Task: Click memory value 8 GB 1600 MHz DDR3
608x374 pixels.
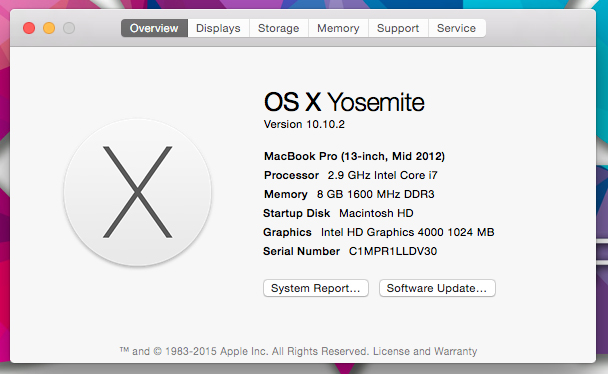Action: (x=375, y=194)
